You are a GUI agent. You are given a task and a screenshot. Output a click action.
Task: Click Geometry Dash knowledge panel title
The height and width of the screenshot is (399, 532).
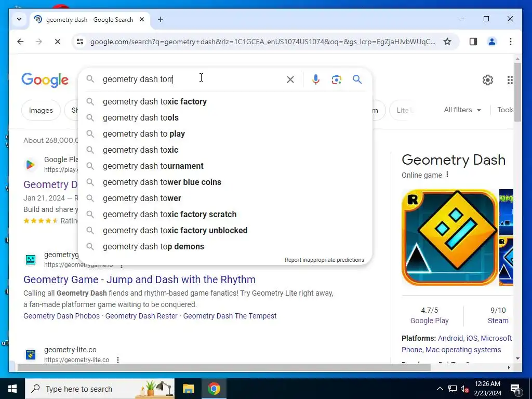pyautogui.click(x=453, y=160)
